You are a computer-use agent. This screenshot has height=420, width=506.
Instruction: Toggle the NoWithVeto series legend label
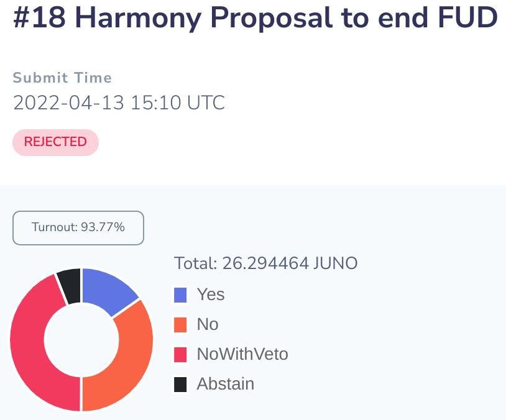click(242, 354)
